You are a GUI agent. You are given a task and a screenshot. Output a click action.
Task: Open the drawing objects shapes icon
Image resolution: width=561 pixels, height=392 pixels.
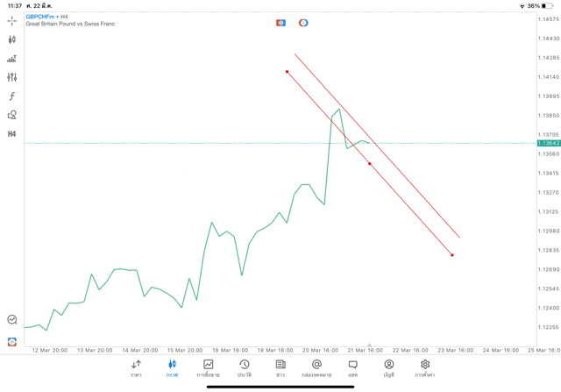click(x=12, y=115)
